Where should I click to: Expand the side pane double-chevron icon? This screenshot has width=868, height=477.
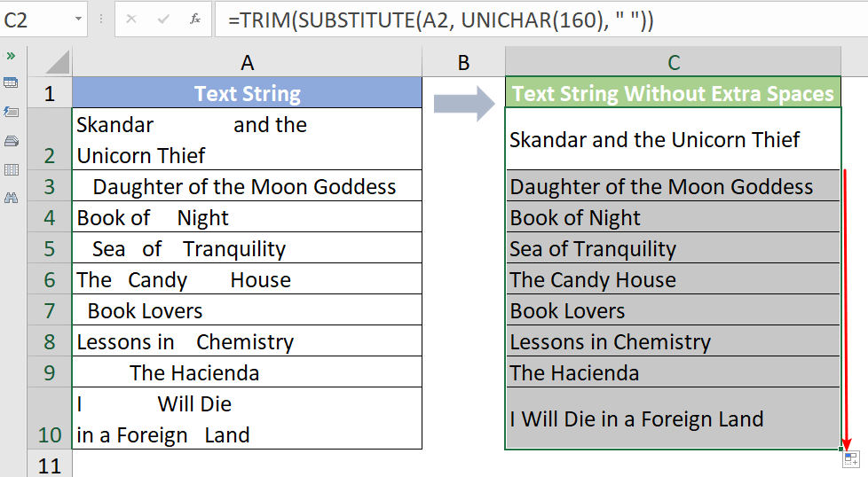click(12, 55)
